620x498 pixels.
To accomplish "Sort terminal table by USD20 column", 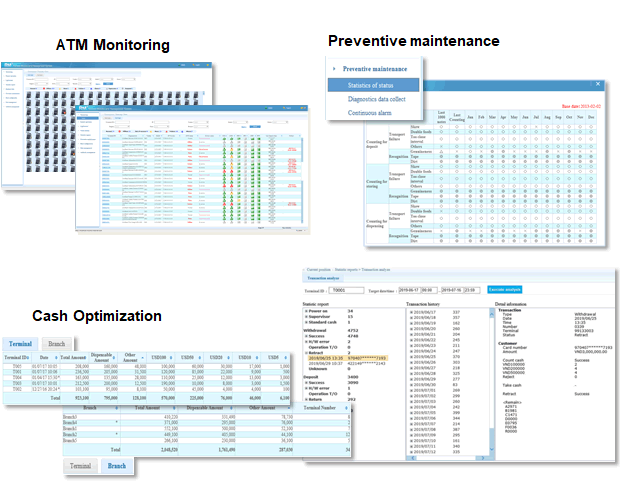I will [x=229, y=358].
